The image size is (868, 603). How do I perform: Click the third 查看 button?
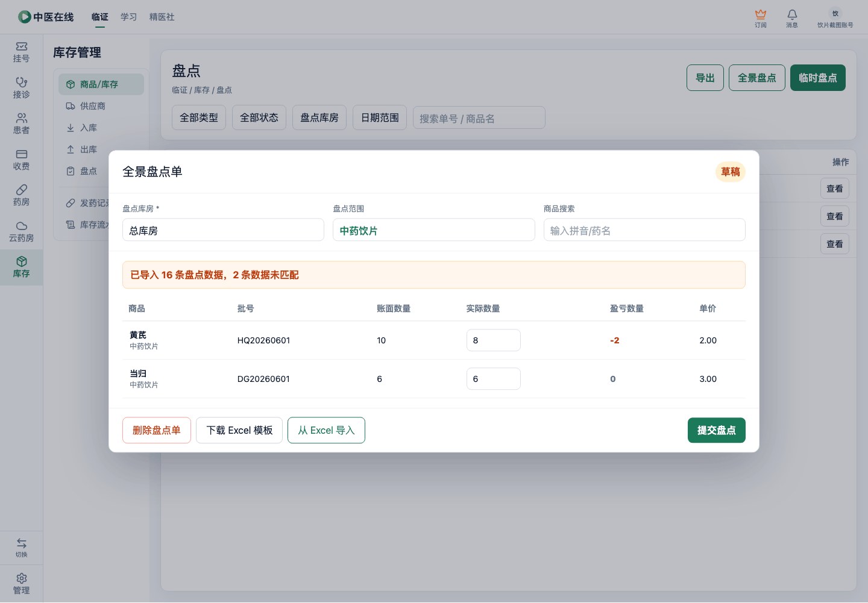835,244
